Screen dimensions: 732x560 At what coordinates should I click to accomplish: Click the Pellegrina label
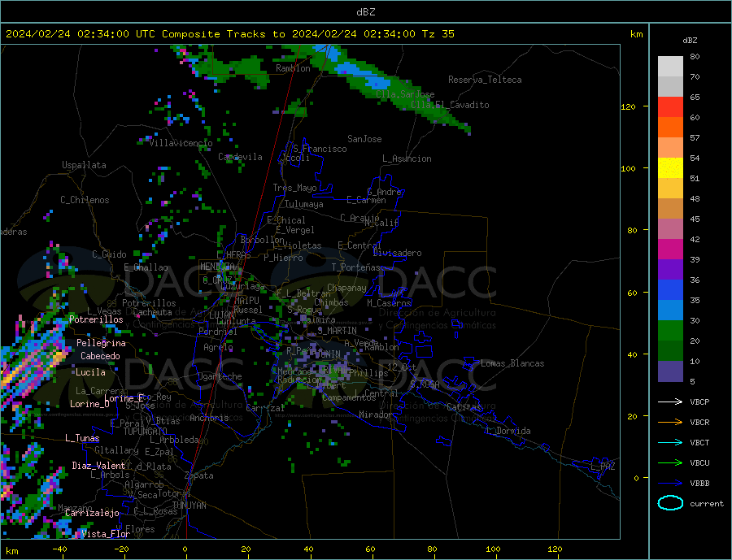pyautogui.click(x=102, y=343)
